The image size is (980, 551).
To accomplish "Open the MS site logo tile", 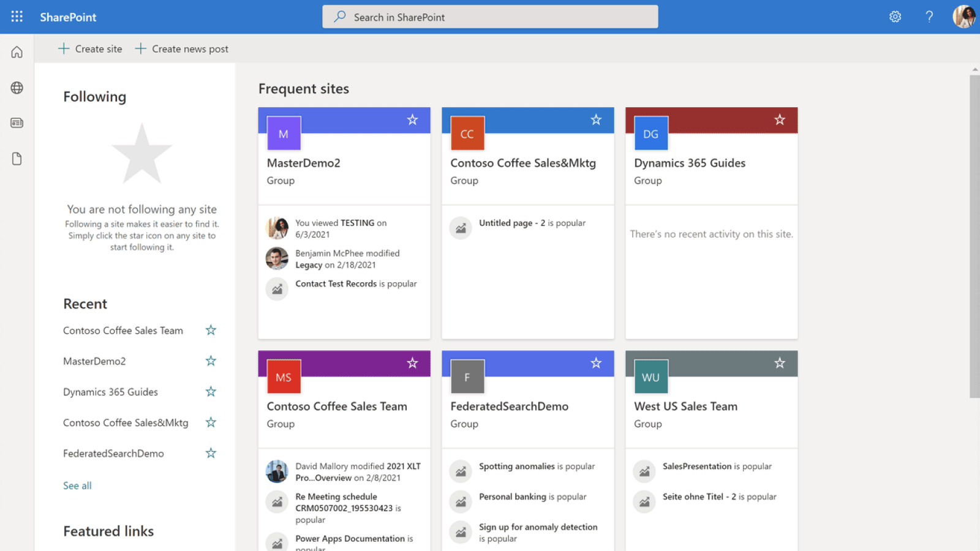I will click(284, 377).
